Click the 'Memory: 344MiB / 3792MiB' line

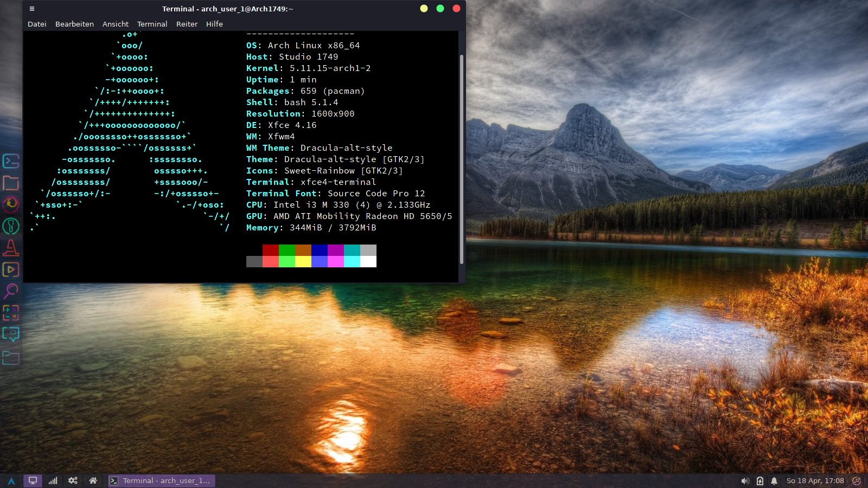(311, 228)
